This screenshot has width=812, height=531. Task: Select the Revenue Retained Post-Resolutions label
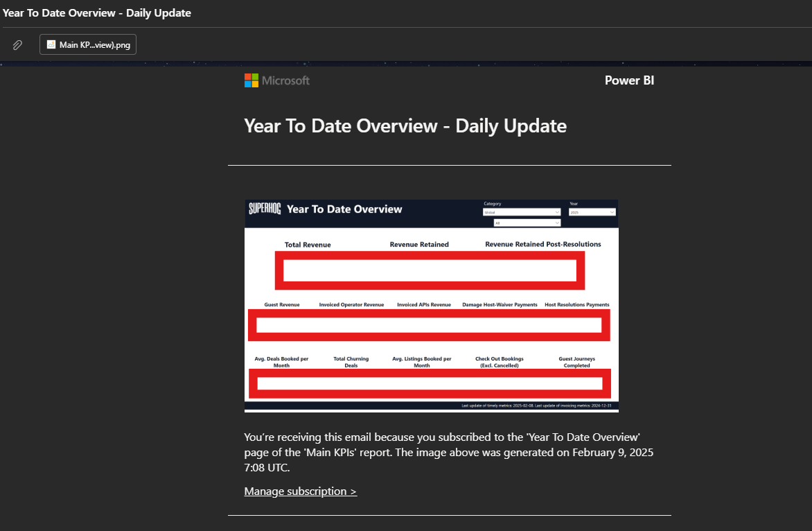(x=543, y=245)
